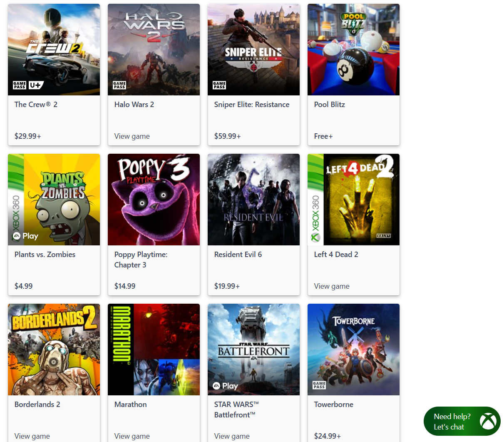
Task: Click $19.99+ price for Resident Evil 6
Action: (x=227, y=286)
